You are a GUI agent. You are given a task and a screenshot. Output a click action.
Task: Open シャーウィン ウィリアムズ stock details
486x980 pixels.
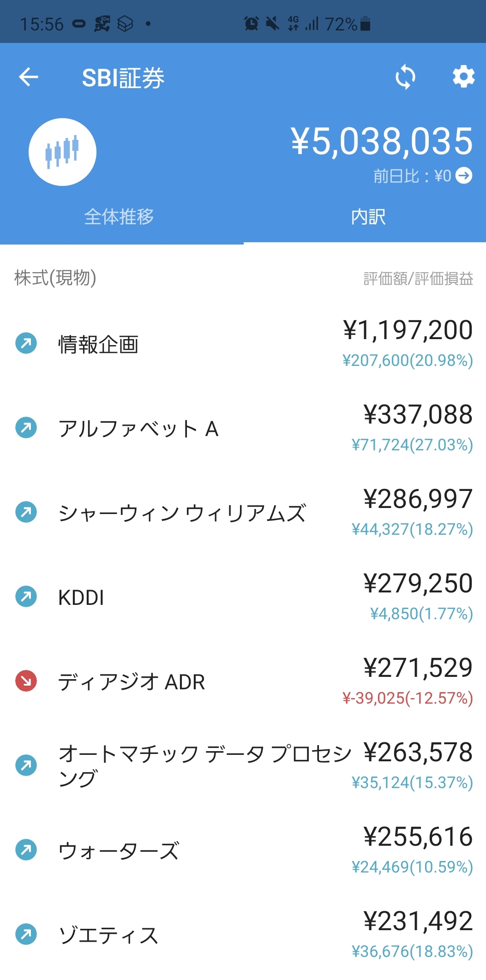pos(182,513)
